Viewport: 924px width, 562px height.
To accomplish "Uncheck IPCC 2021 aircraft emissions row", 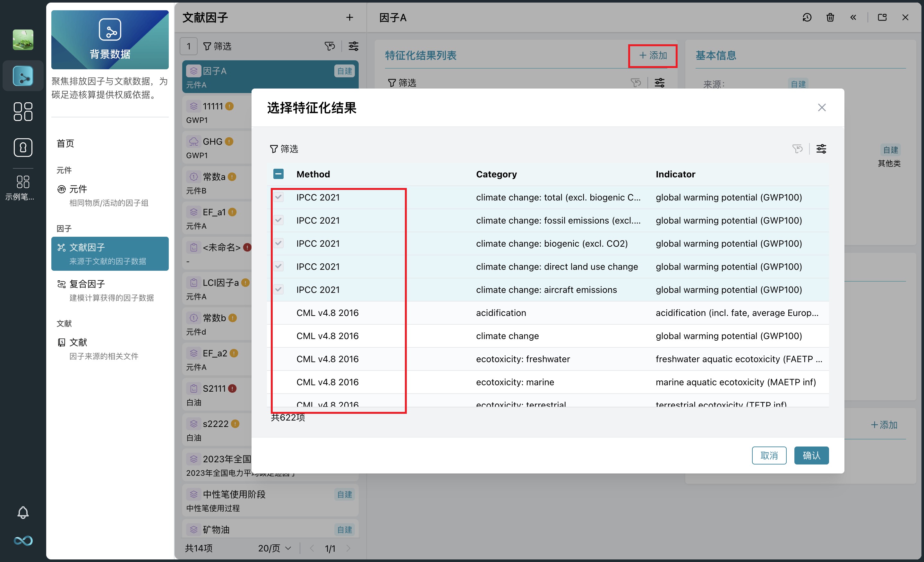I will tap(278, 289).
